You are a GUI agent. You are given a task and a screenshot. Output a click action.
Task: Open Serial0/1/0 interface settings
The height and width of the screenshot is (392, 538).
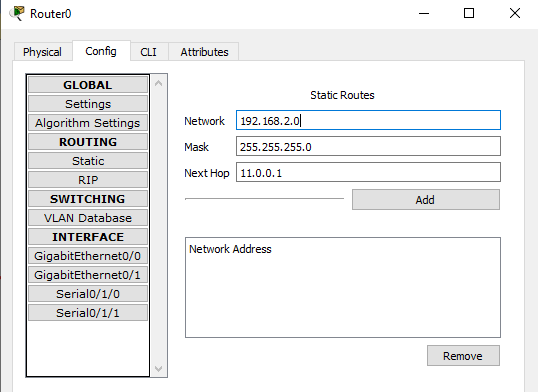point(88,294)
